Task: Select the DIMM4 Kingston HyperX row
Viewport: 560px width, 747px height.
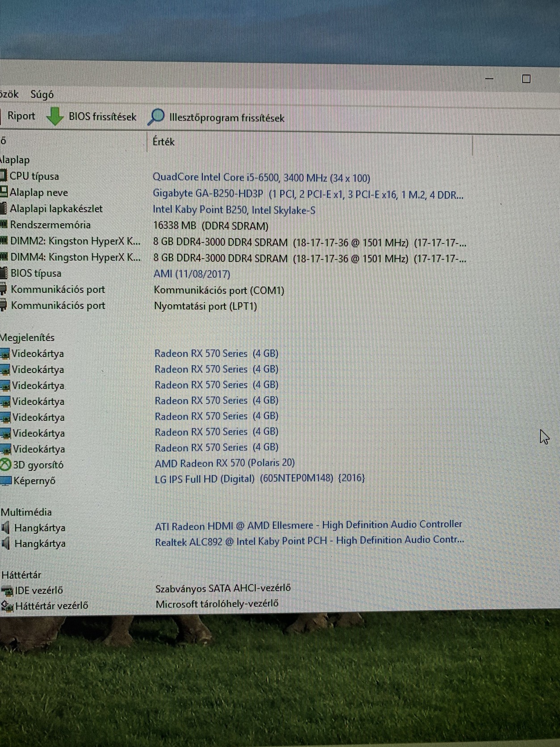Action: tap(75, 257)
